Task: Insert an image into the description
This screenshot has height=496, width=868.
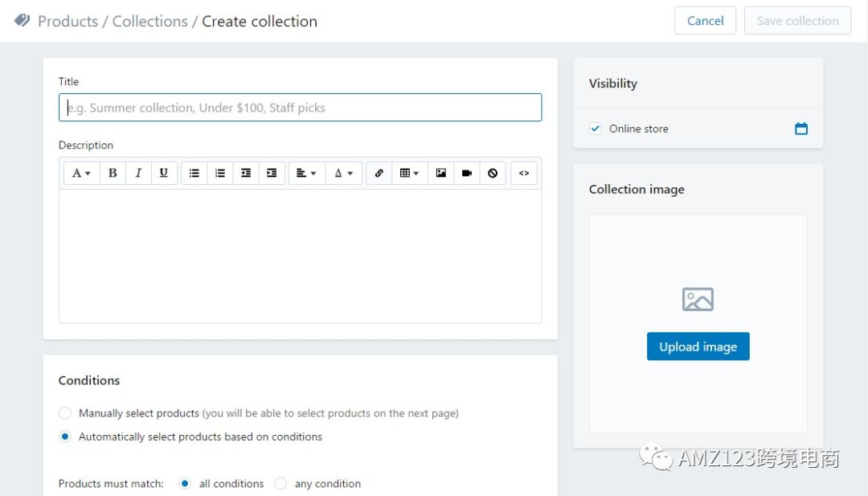Action: 441,174
